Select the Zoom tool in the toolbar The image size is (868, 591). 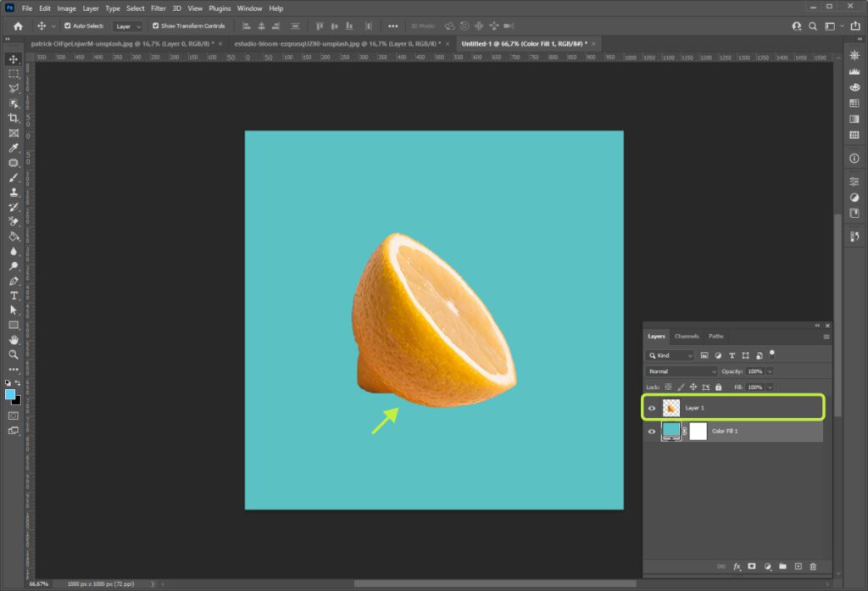[14, 354]
